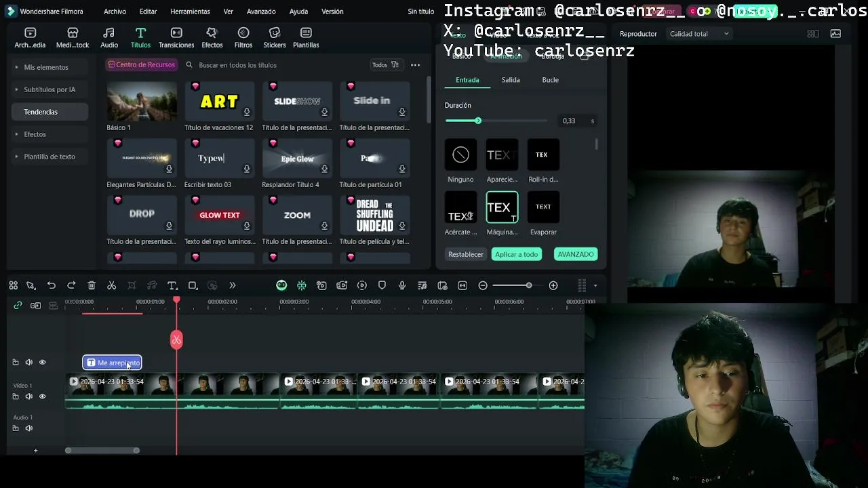Viewport: 868px width, 488px height.
Task: Open the voiceover microphone recorder
Action: (402, 285)
